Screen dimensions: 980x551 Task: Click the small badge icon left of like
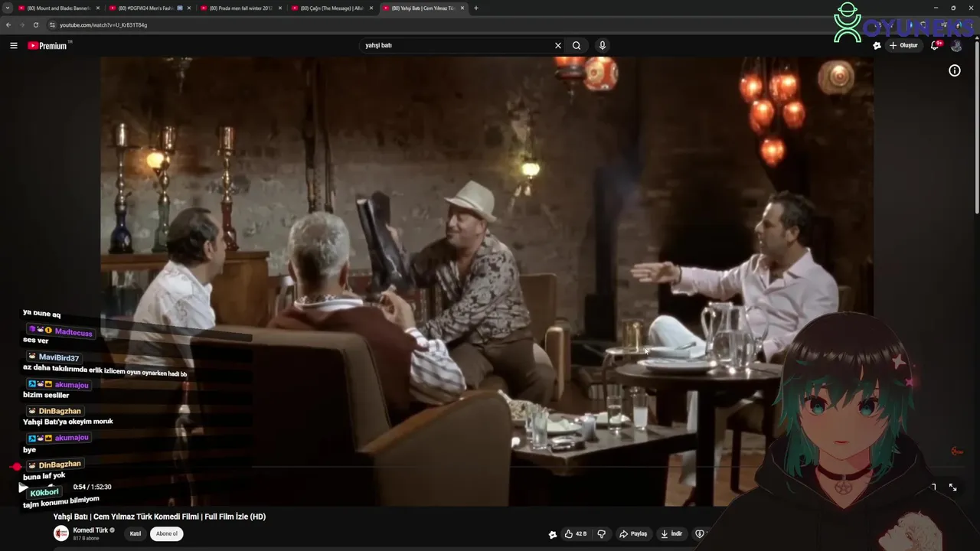[553, 534]
